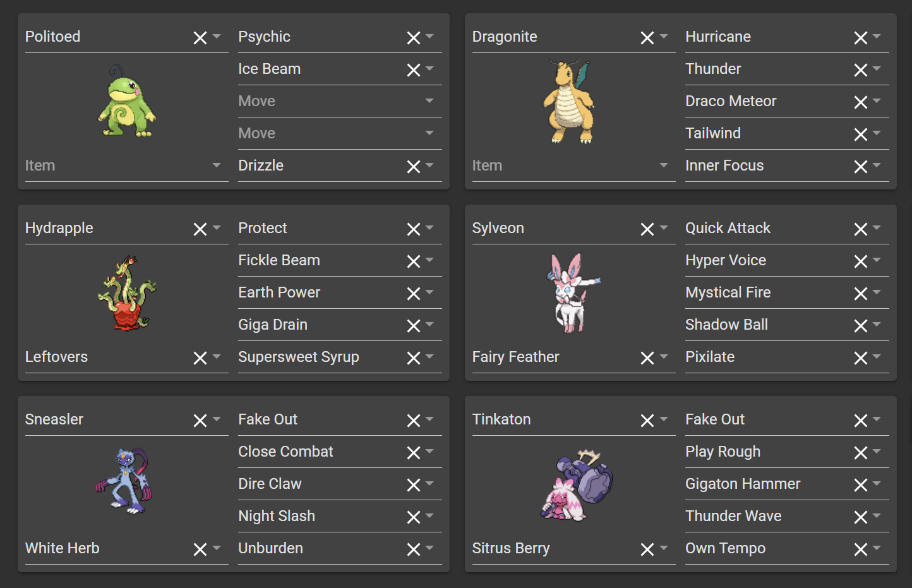Screen dimensions: 912x588
Task: Select the Politoed sprite image
Action: click(127, 101)
